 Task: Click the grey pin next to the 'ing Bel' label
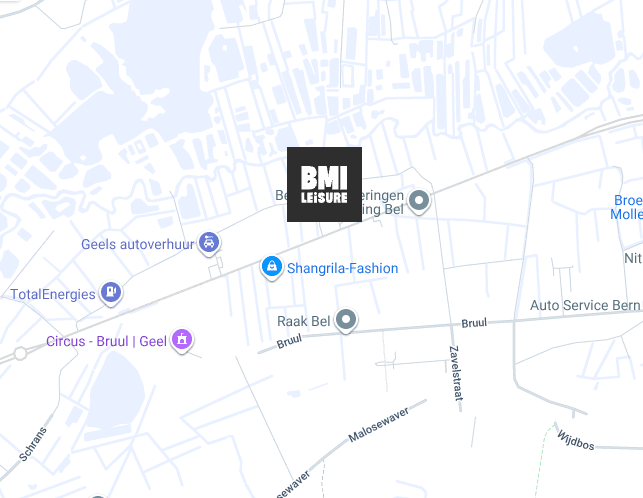(x=419, y=201)
